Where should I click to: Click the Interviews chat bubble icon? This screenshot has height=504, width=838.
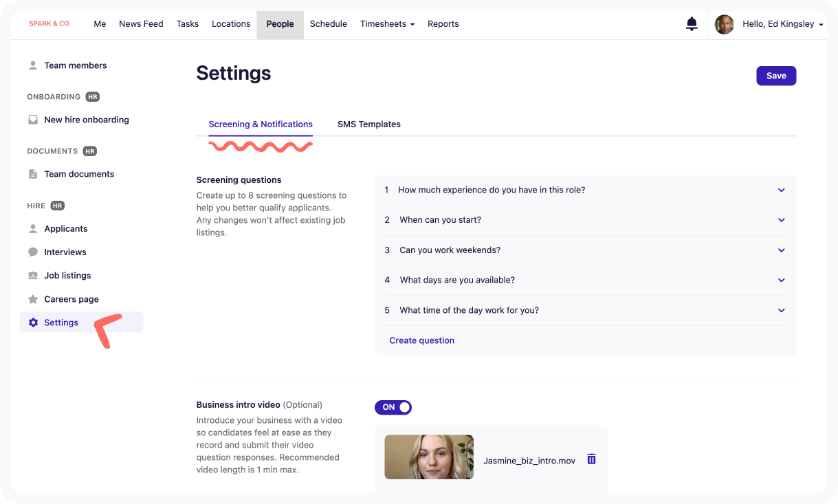[x=33, y=252]
